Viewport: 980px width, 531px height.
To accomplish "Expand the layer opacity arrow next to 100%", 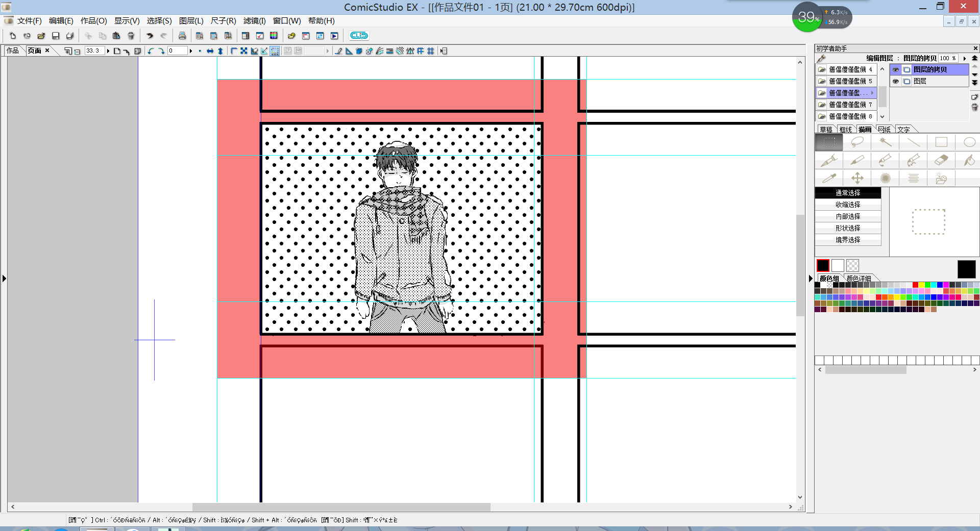I will coord(964,59).
